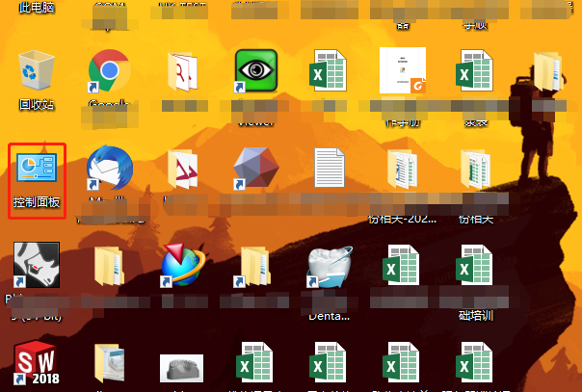Open the Control Panel (控制面板) icon

point(37,168)
